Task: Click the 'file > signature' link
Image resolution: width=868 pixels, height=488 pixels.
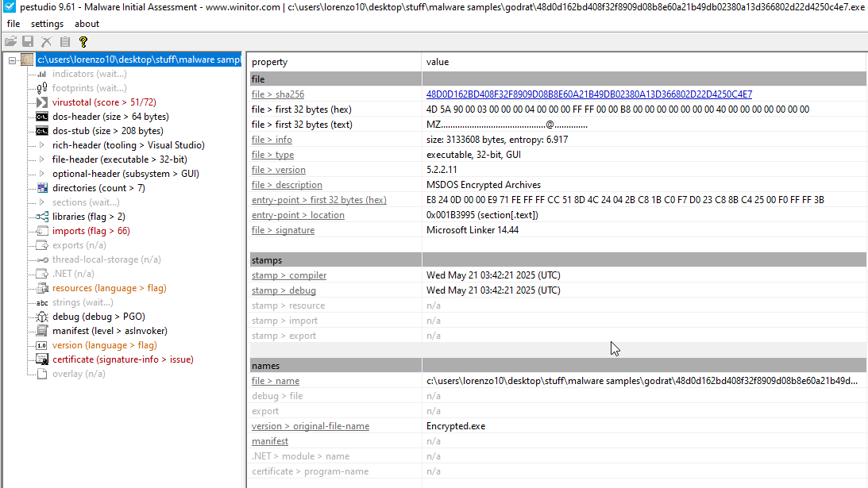Action: (283, 230)
